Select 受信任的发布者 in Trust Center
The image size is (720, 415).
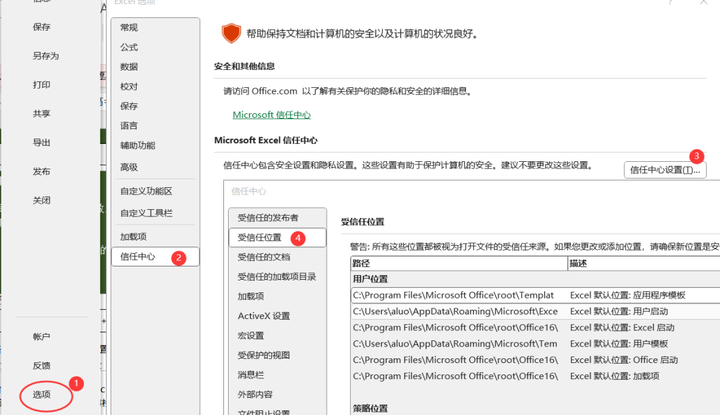click(277, 218)
